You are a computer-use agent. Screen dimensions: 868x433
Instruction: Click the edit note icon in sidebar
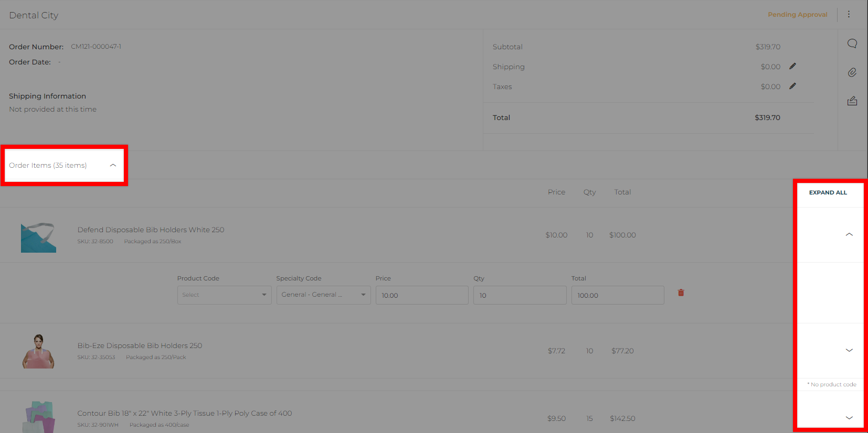tap(852, 101)
